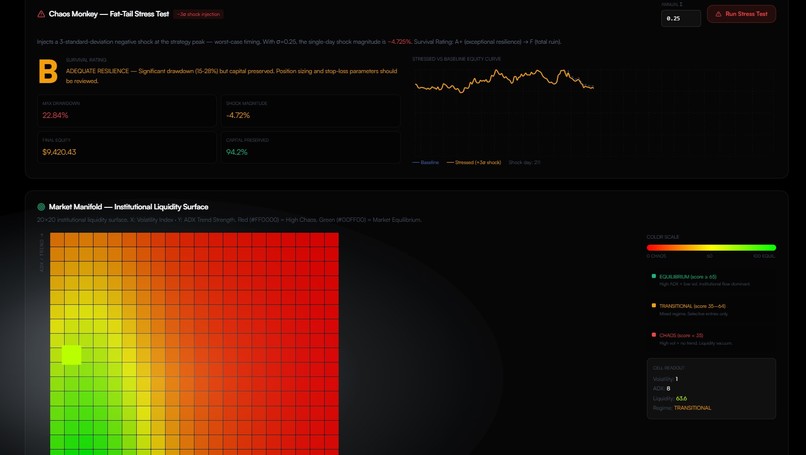Viewport: 806px width, 455px height.
Task: Click the 0 CHAOS scale label
Action: 656,256
